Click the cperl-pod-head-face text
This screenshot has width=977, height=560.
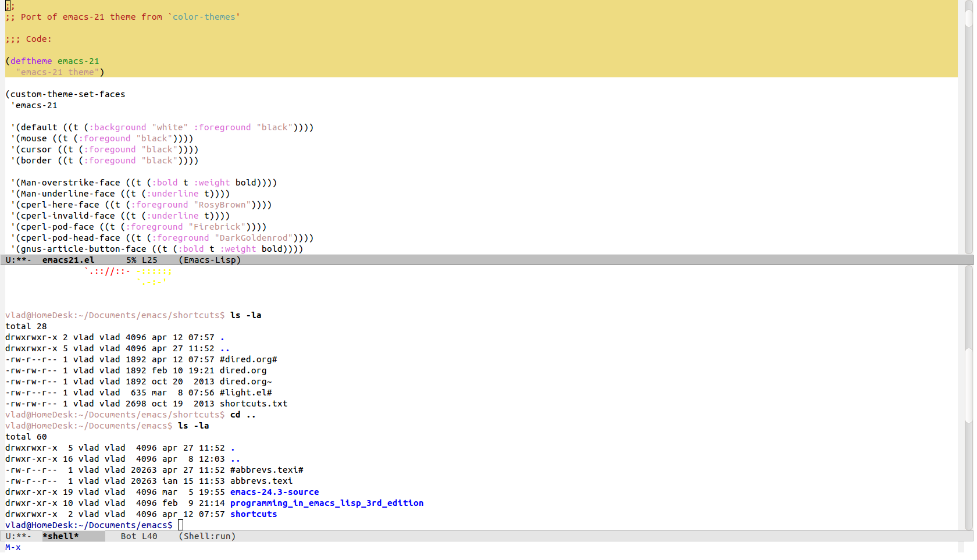tap(70, 238)
